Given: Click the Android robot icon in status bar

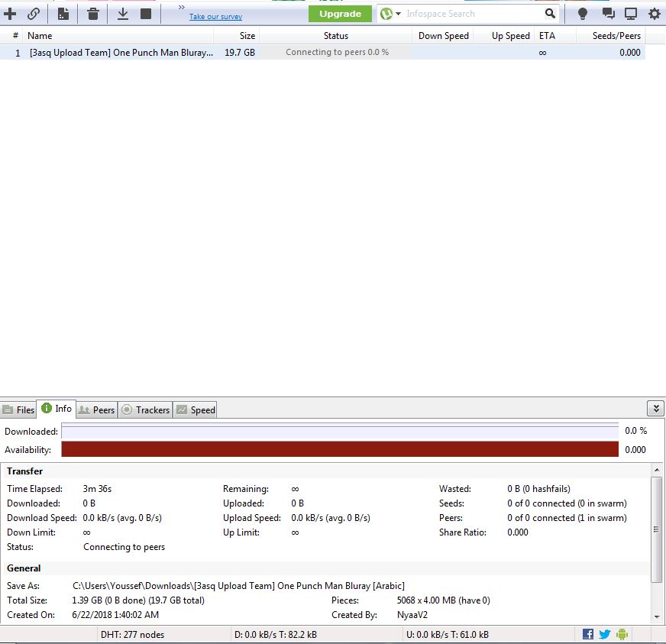Looking at the screenshot, I should [x=622, y=634].
